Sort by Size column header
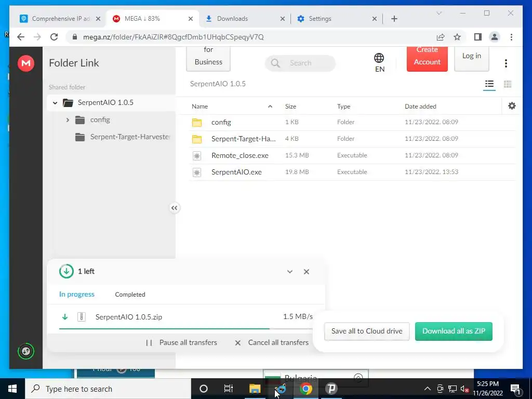Image resolution: width=532 pixels, height=399 pixels. click(290, 107)
